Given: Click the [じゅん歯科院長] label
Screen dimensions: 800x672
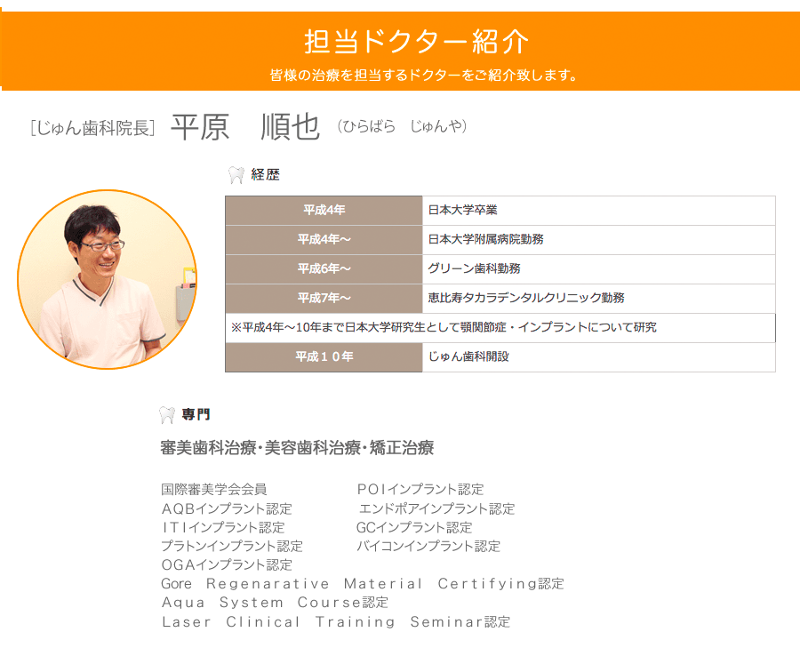Looking at the screenshot, I should click(x=92, y=128).
